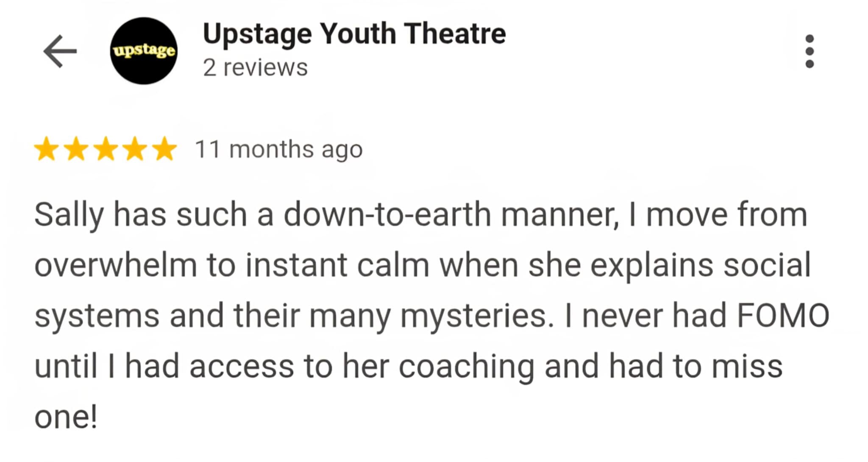Click the word "overwhelm" in the review
Image resolution: width=868 pixels, height=462 pixels.
click(x=115, y=265)
